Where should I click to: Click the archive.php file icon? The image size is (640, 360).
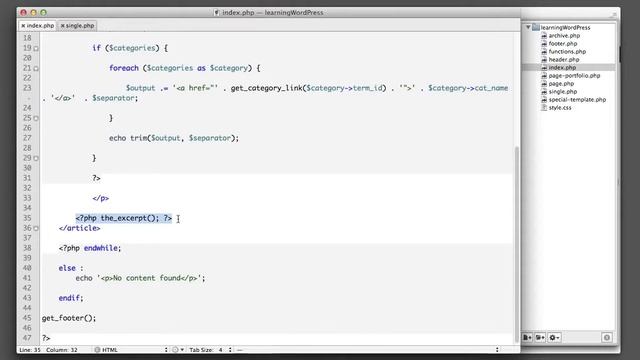coord(544,36)
